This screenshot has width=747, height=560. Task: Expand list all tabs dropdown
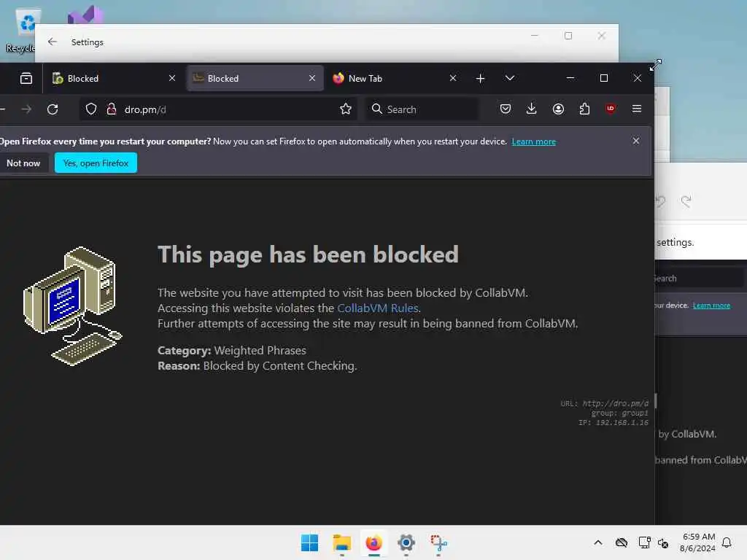click(510, 78)
